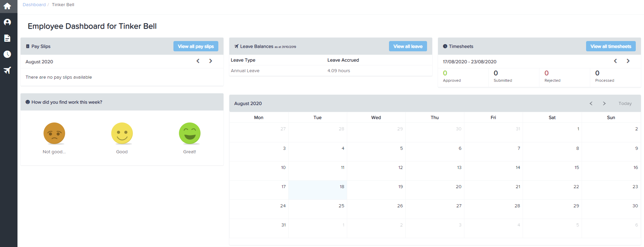The image size is (644, 247).
Task: Click the Sun column header
Action: point(611,117)
